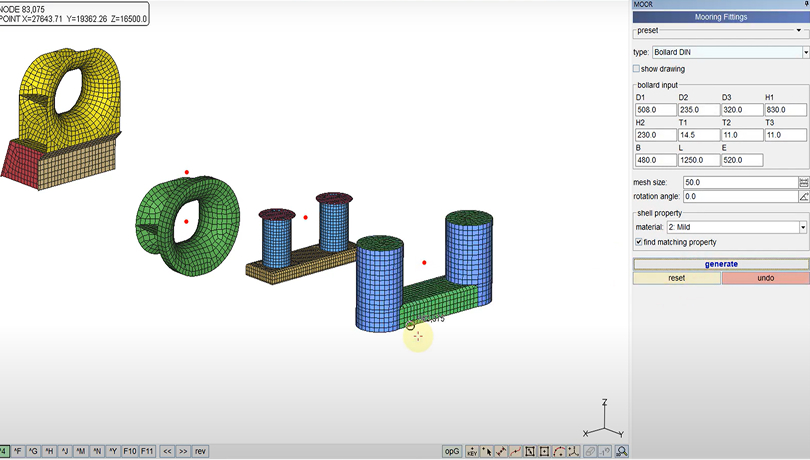The width and height of the screenshot is (810, 460).
Task: Click the curve snap tool icon
Action: tap(516, 451)
